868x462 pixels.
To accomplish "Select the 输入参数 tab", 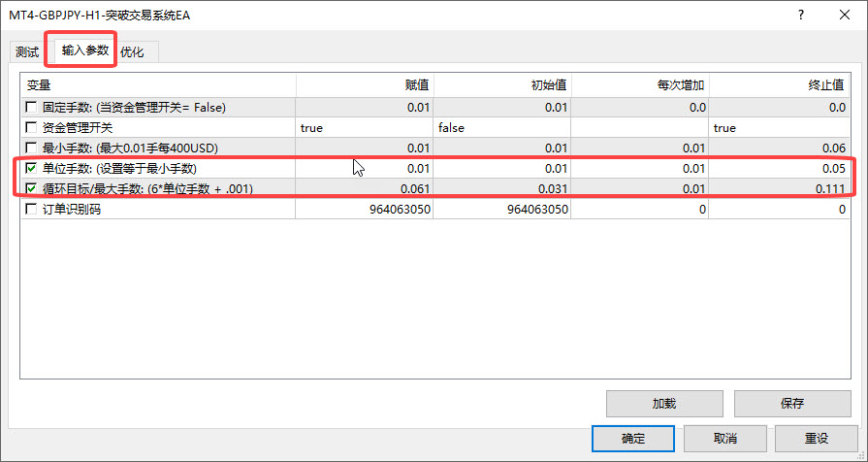I will point(85,49).
